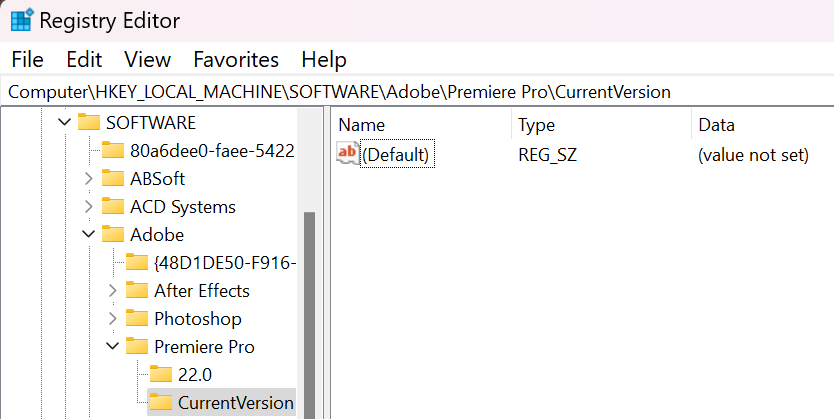Expand the ABSoft key

[89, 179]
